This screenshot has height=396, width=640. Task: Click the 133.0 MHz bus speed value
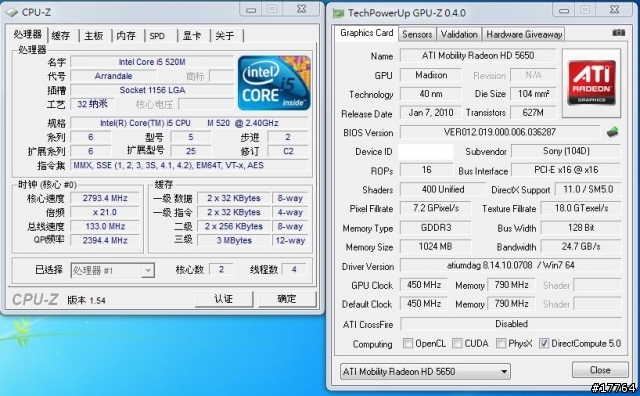[x=105, y=227]
